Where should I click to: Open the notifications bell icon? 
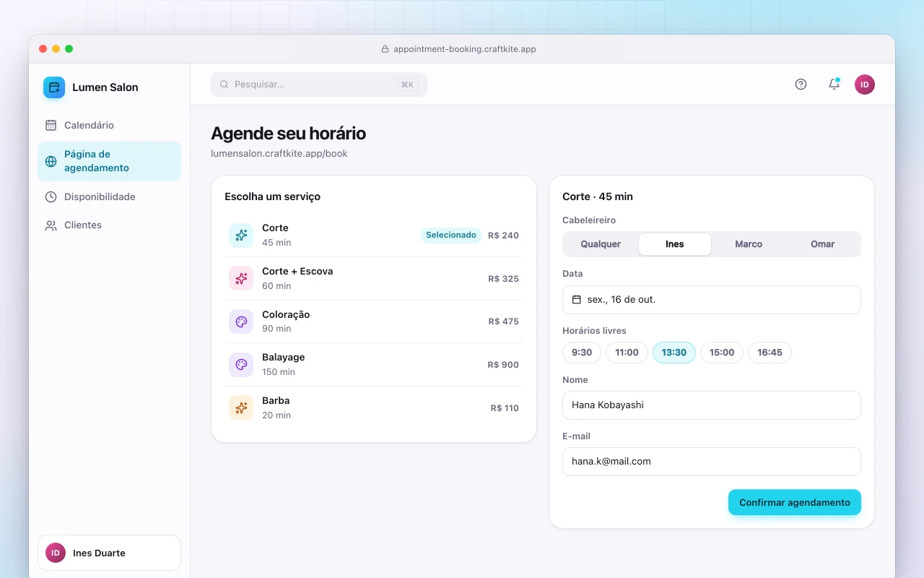coord(834,85)
